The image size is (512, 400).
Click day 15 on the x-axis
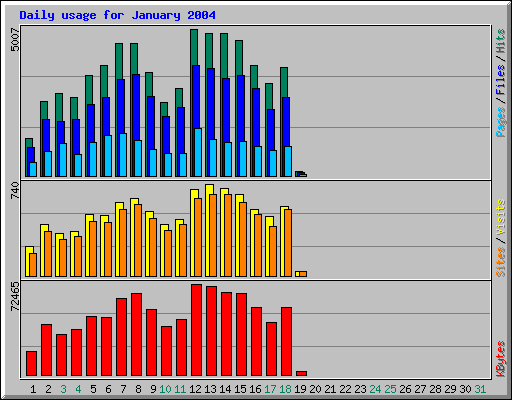coord(240,389)
